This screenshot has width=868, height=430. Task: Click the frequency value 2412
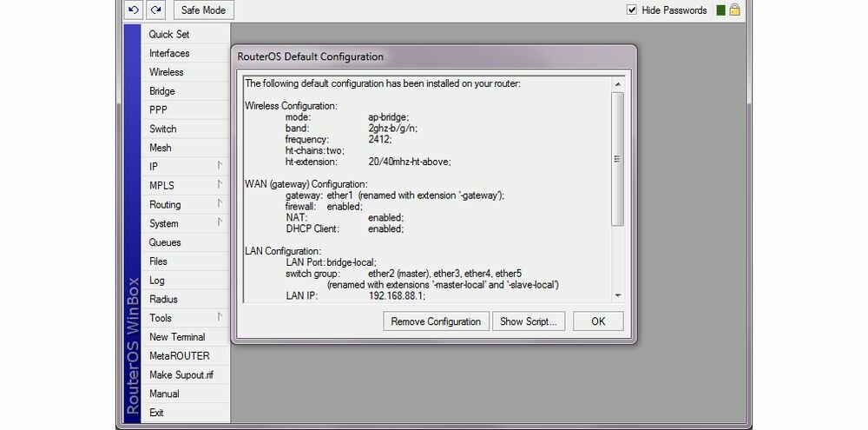(380, 140)
